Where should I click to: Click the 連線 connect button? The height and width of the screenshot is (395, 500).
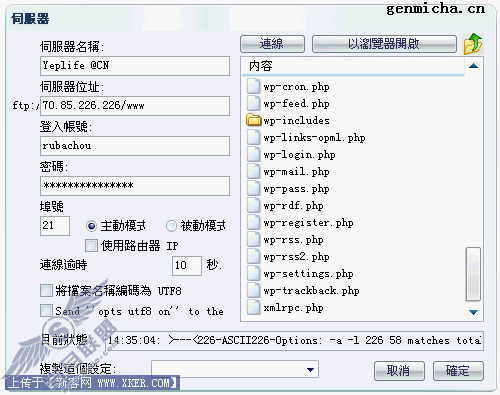(272, 44)
